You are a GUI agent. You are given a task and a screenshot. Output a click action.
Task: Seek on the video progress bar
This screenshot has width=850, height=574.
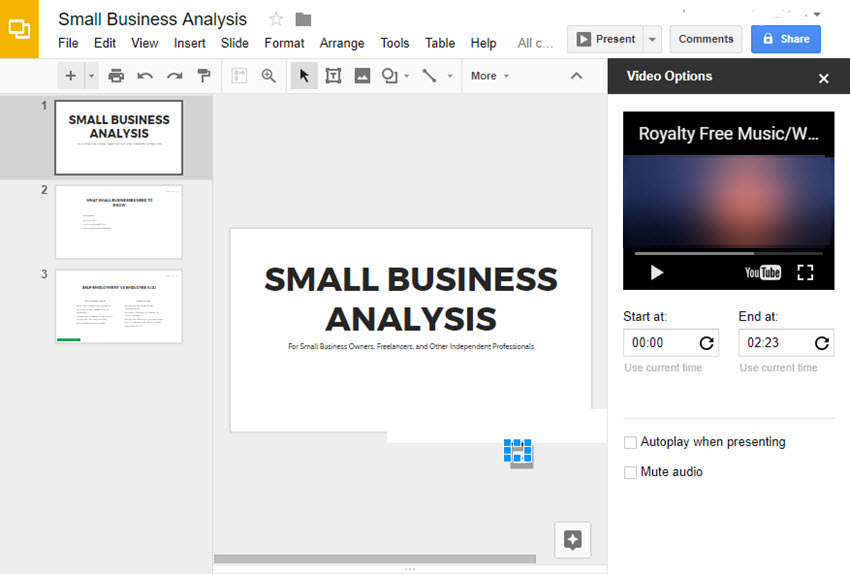tap(729, 253)
